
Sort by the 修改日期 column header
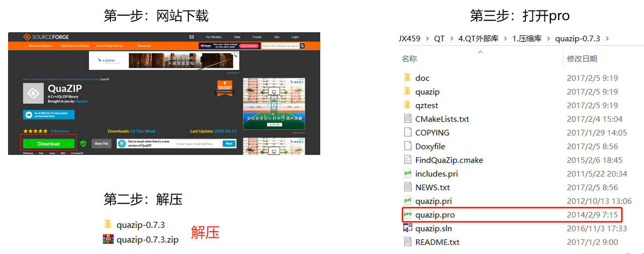pyautogui.click(x=582, y=59)
